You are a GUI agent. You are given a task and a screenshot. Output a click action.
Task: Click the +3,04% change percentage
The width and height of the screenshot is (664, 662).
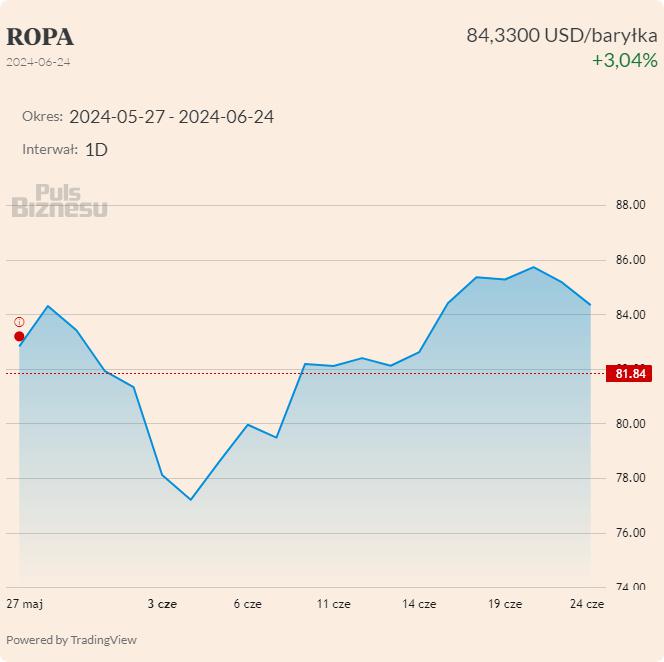click(x=624, y=60)
